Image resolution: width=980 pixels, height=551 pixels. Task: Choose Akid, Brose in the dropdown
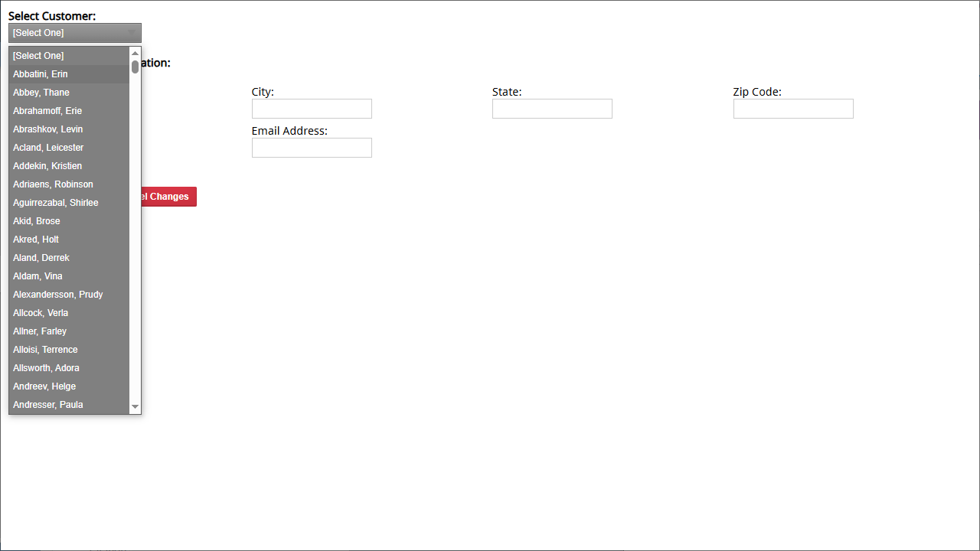click(69, 221)
